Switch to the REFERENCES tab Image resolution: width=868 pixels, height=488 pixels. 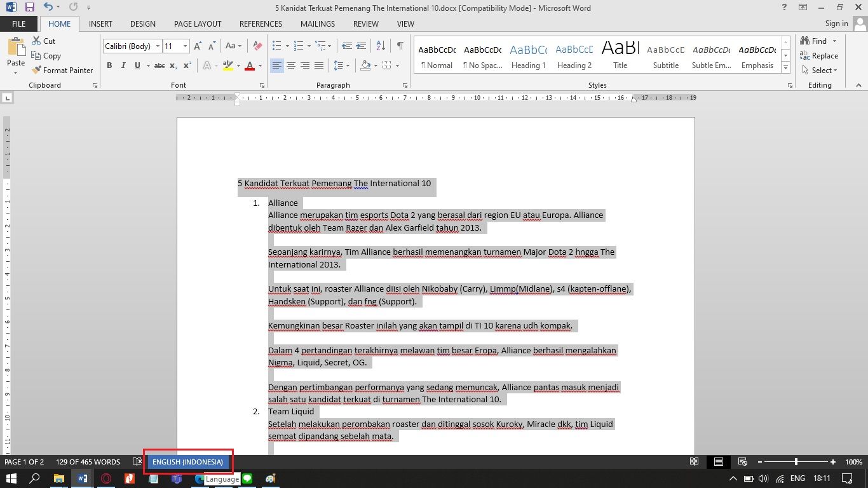(x=261, y=24)
